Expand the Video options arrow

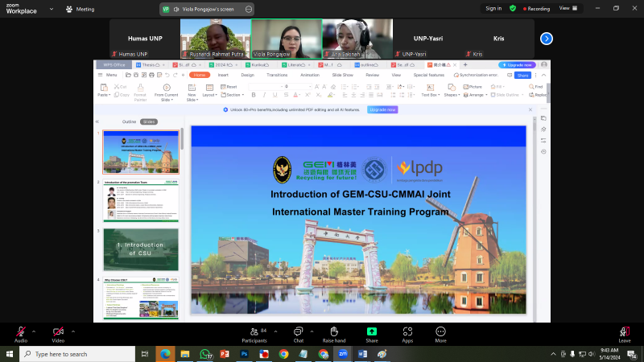click(x=73, y=331)
